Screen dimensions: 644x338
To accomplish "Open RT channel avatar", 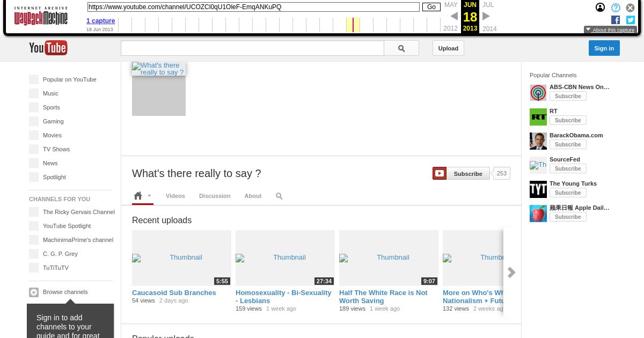I will [538, 117].
